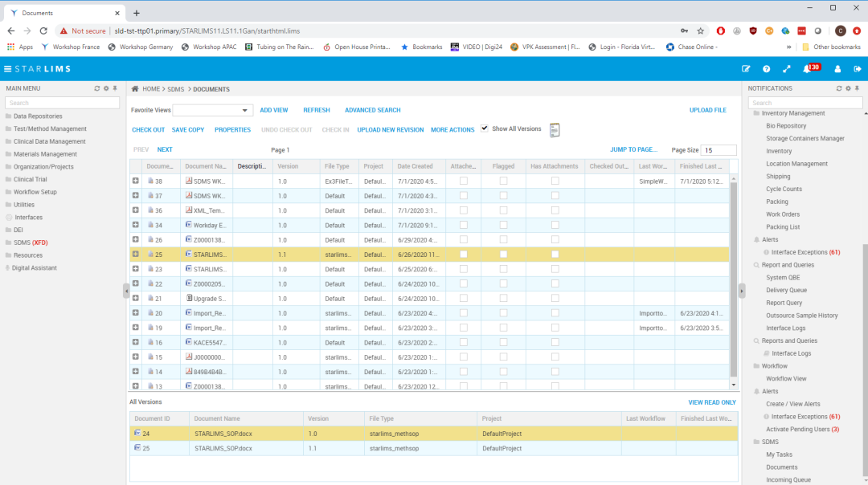Check Has Attachments box for document 26
Screen dimensions: 868x485
555,239
